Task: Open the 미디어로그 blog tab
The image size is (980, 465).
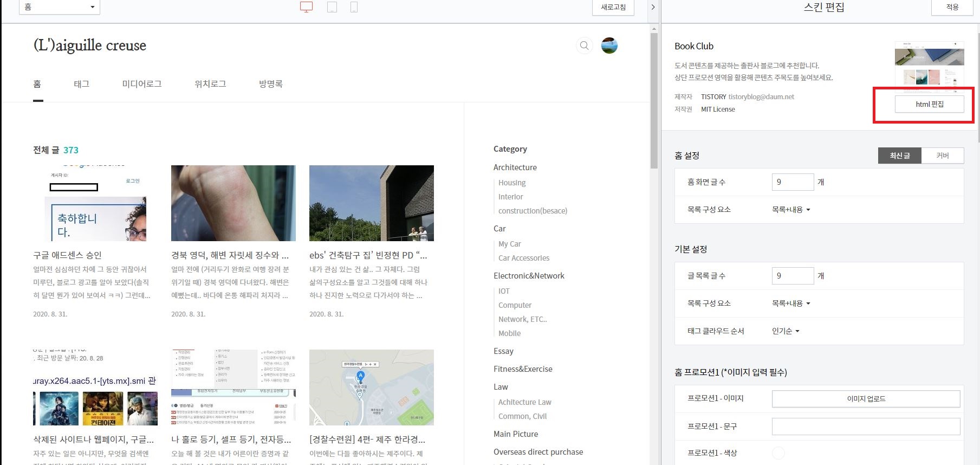Action: 142,84
